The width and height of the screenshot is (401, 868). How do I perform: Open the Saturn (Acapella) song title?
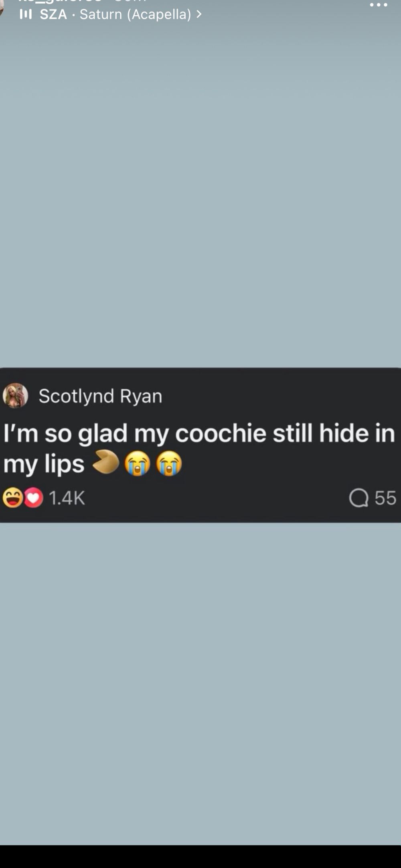136,14
